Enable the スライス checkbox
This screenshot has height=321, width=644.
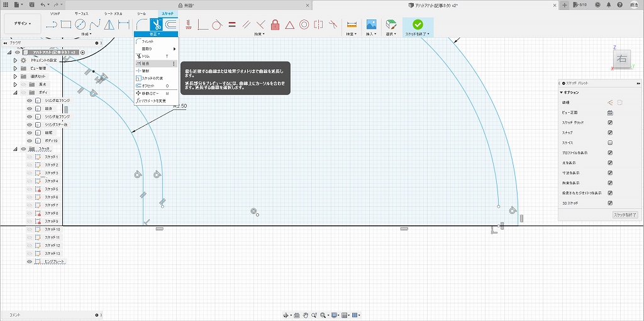tap(610, 143)
